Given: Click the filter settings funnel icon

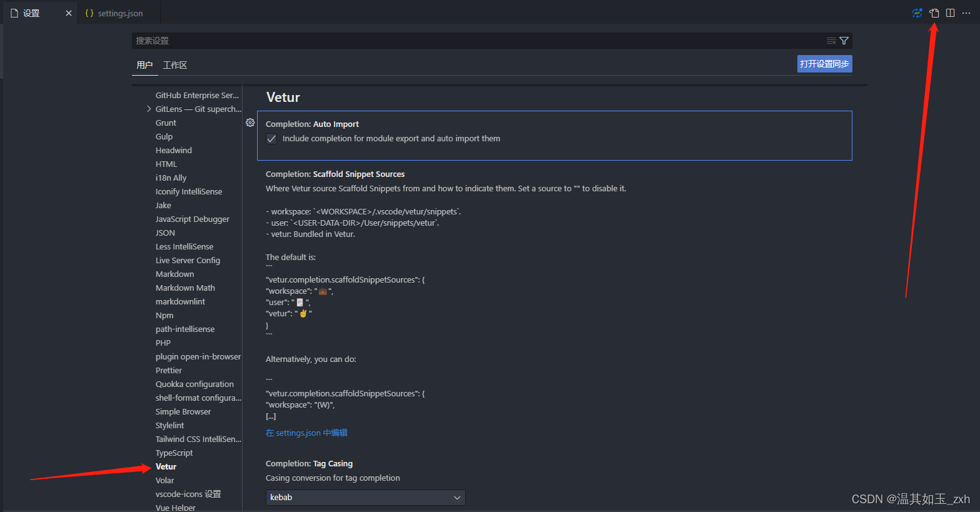Looking at the screenshot, I should click(x=844, y=41).
